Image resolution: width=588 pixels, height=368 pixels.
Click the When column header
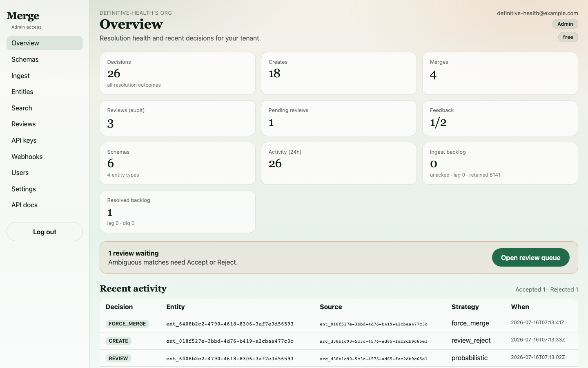point(520,307)
